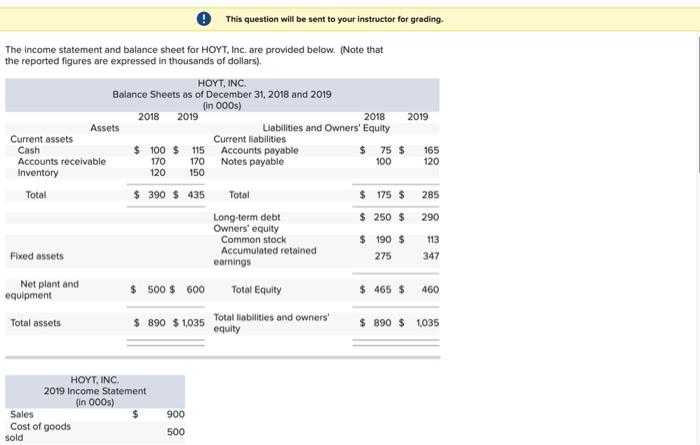Image resolution: width=700 pixels, height=445 pixels.
Task: Click the 'Accounts receivable' row label
Action: [62, 162]
